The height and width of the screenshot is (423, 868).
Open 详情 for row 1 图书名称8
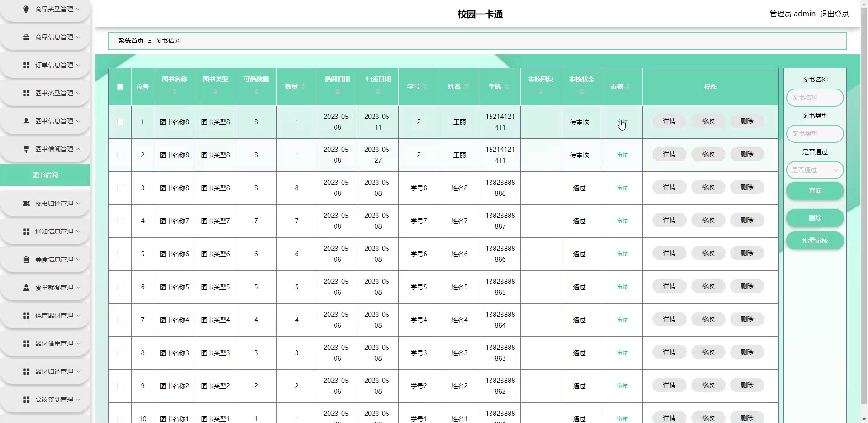pyautogui.click(x=669, y=121)
